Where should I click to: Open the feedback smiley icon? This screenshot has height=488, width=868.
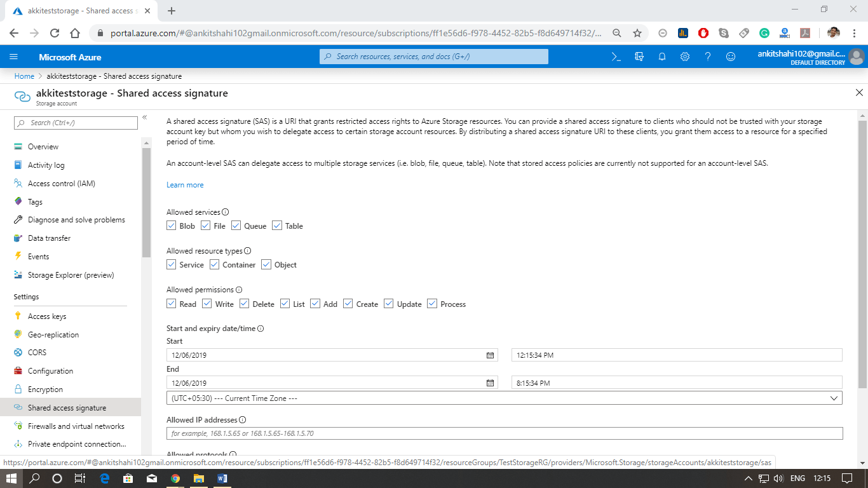click(x=731, y=57)
